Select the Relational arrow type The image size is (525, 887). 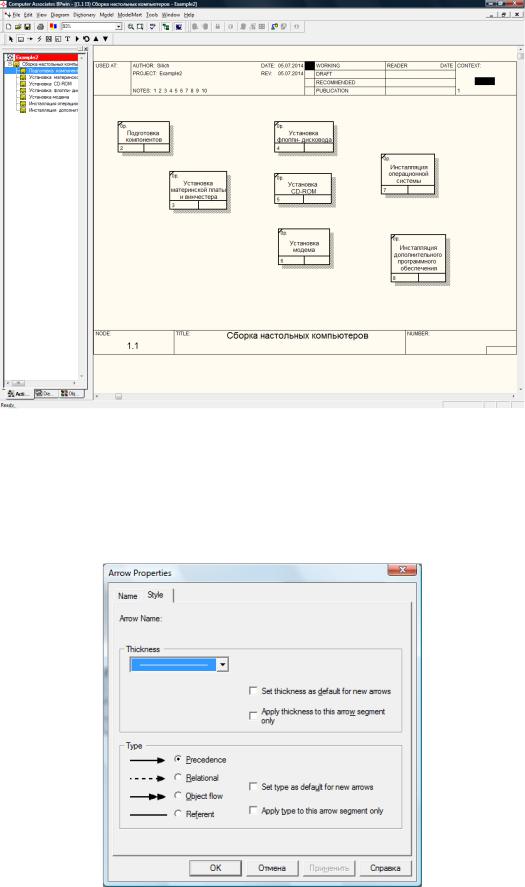click(x=178, y=778)
